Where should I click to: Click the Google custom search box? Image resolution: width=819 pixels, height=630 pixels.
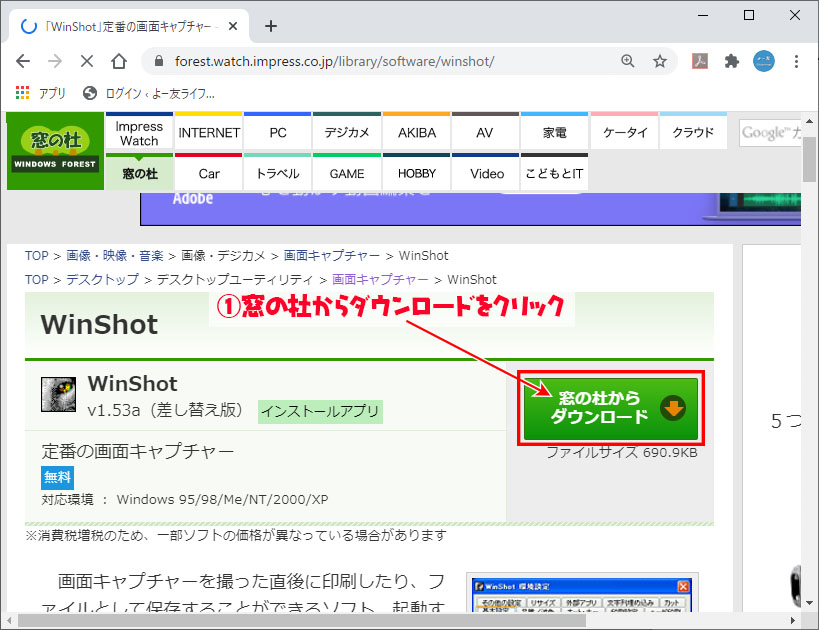pyautogui.click(x=770, y=133)
